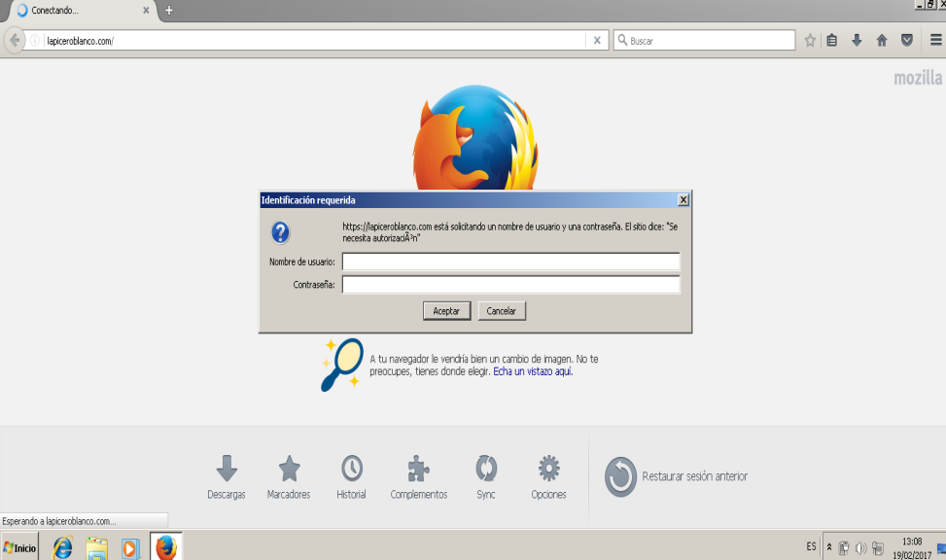Open Historial shortcut
The width and height of the screenshot is (946, 560).
coord(351,476)
